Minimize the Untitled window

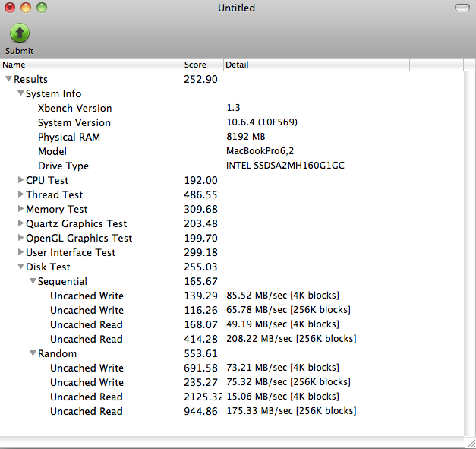coord(26,8)
